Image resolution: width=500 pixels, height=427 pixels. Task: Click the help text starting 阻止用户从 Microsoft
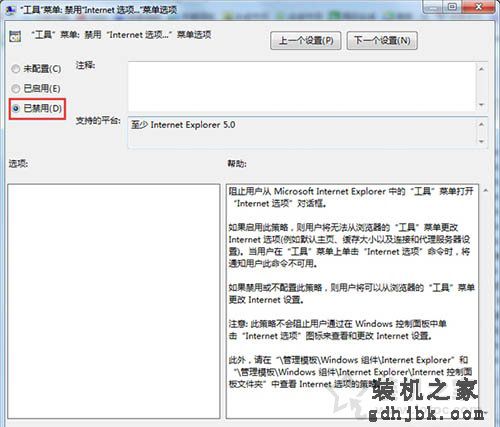pyautogui.click(x=351, y=197)
